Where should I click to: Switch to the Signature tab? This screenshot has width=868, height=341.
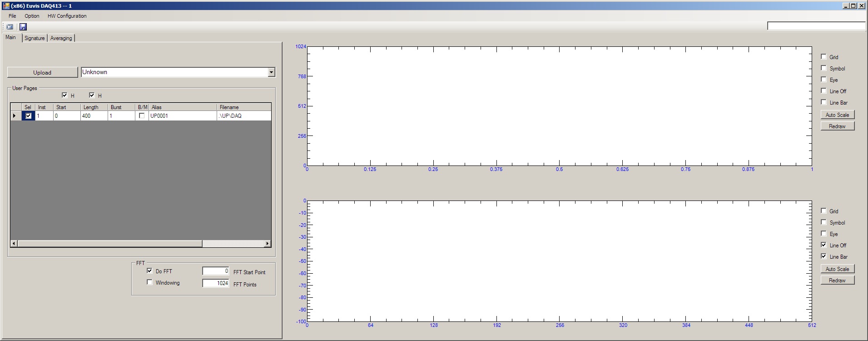[35, 38]
